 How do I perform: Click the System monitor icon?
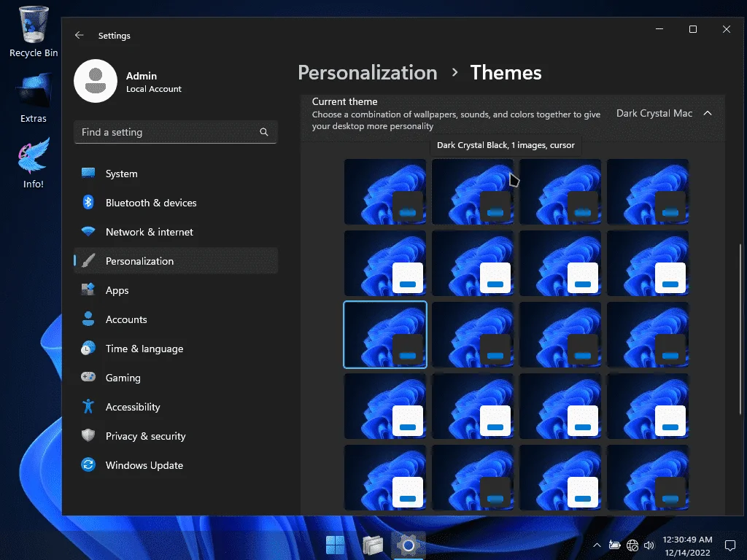[88, 173]
